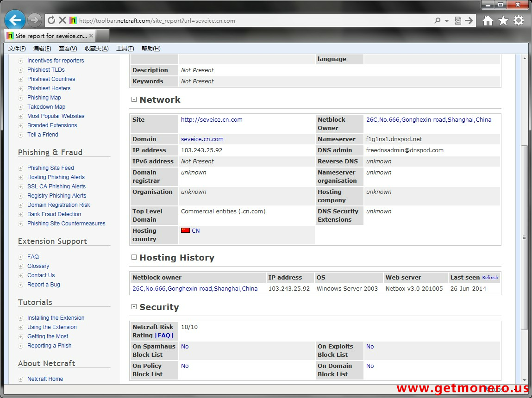The image size is (532, 398).
Task: Close the Site report tab
Action: (91, 36)
